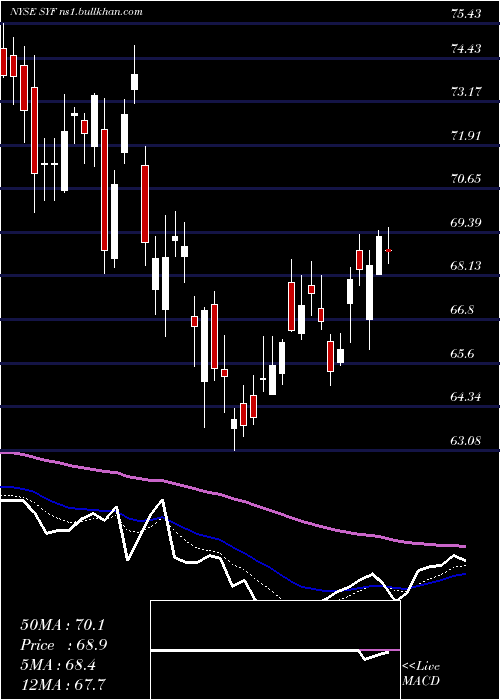The image size is (500, 700).
Task: Click the 63.08 price axis label
Action: [x=466, y=441]
